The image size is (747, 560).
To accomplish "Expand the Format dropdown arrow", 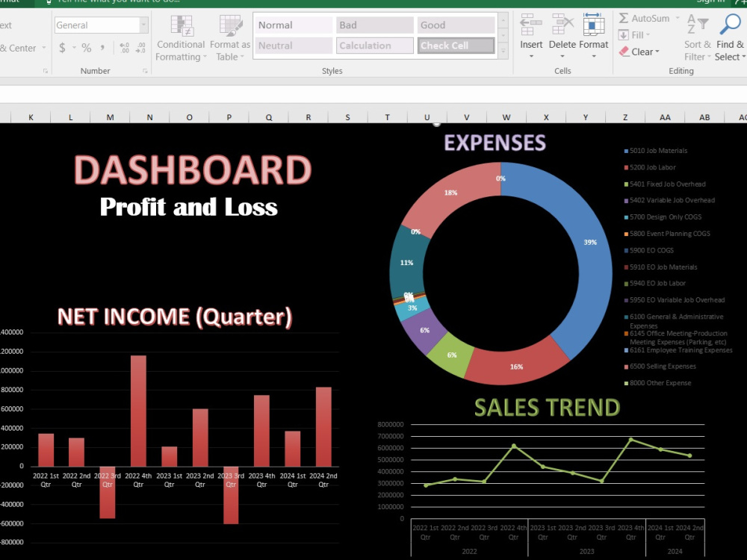I will (x=594, y=57).
